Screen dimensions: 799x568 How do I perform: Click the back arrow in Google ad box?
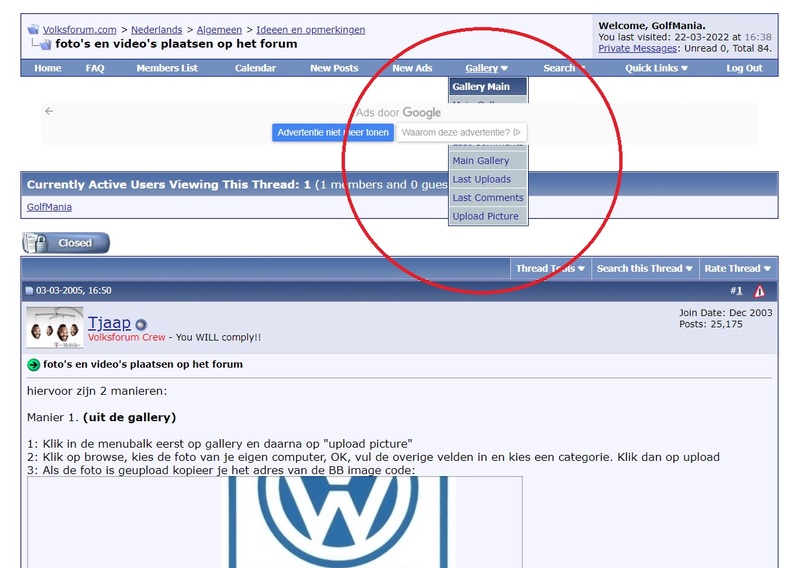(49, 111)
